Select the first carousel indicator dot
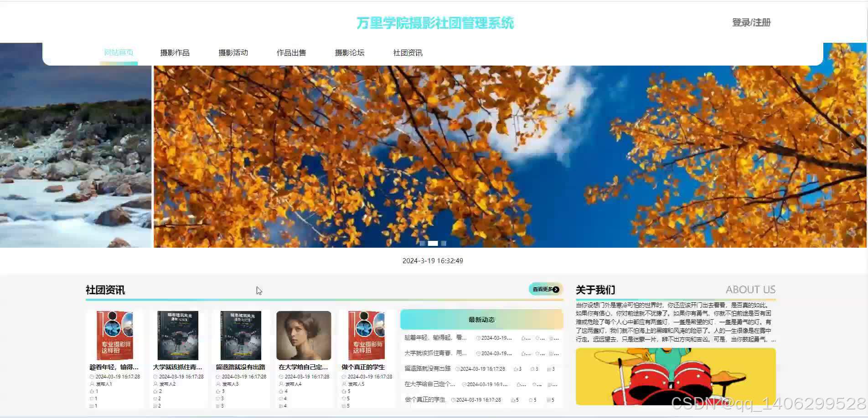This screenshot has height=418, width=868. pyautogui.click(x=422, y=243)
